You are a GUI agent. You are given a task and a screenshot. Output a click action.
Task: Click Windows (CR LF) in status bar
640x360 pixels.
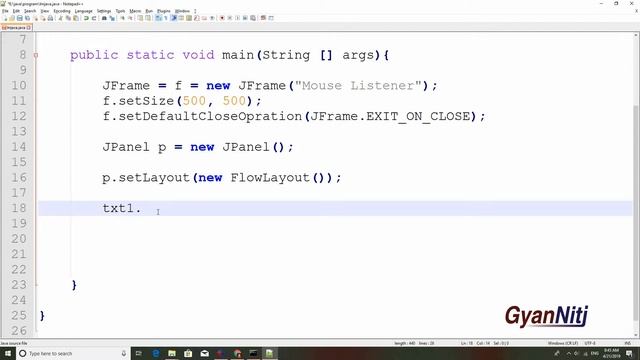tap(563, 343)
